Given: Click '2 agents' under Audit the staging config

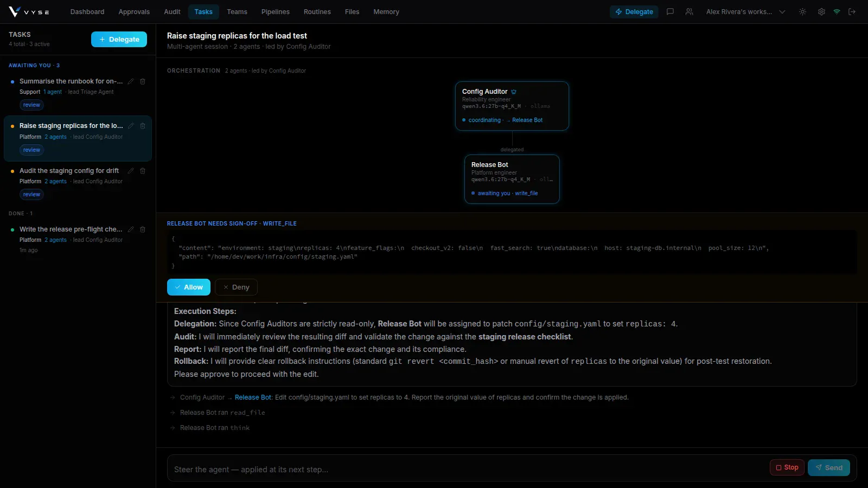Looking at the screenshot, I should tap(55, 182).
